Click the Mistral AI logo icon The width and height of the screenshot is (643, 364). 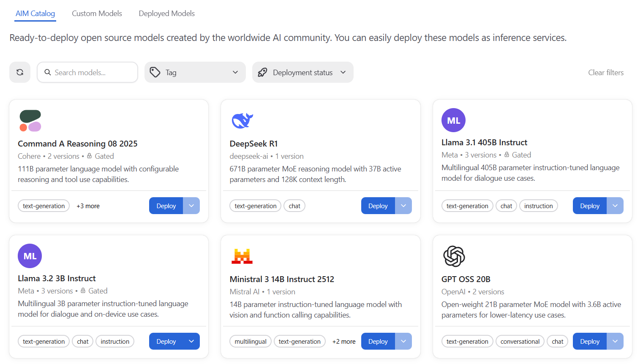coord(242,256)
